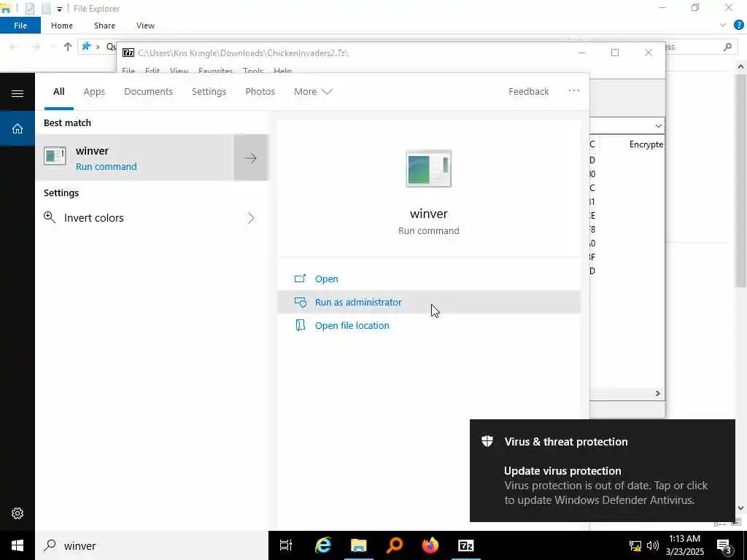Click the winver Run command result text
The image size is (747, 560).
tap(107, 167)
